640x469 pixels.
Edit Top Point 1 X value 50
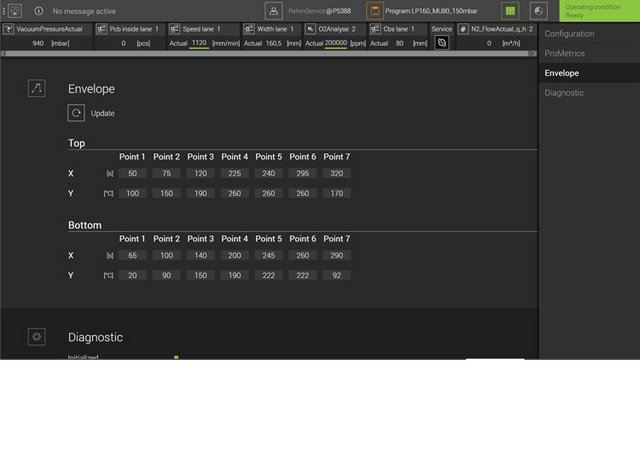tap(132, 173)
